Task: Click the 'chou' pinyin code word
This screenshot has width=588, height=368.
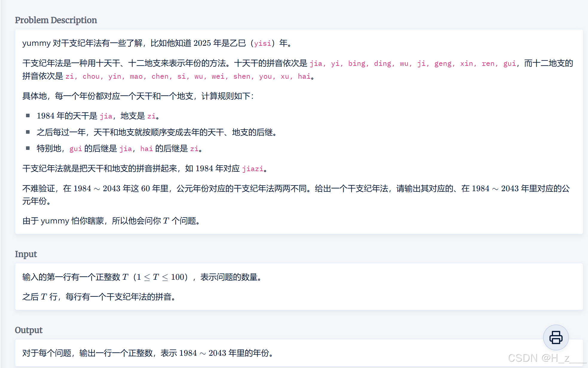Action: (x=91, y=77)
